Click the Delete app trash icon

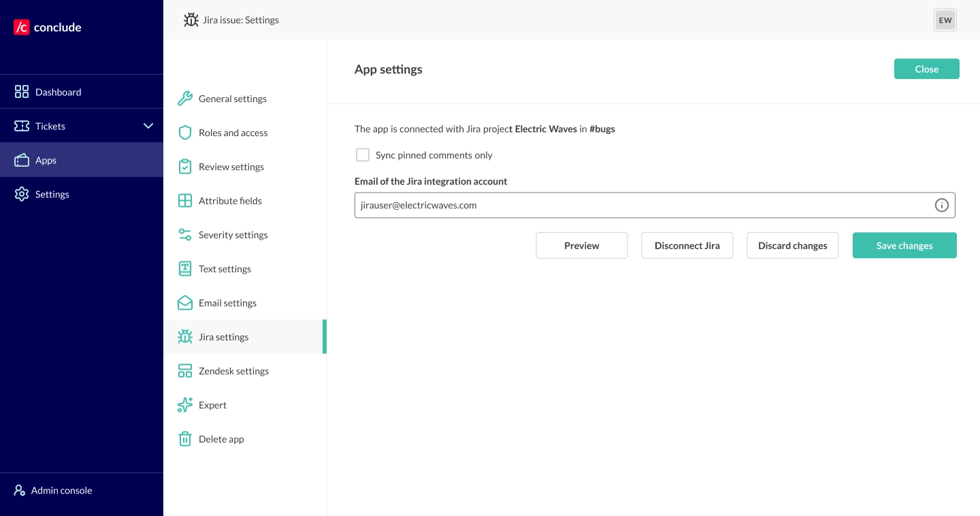(185, 438)
